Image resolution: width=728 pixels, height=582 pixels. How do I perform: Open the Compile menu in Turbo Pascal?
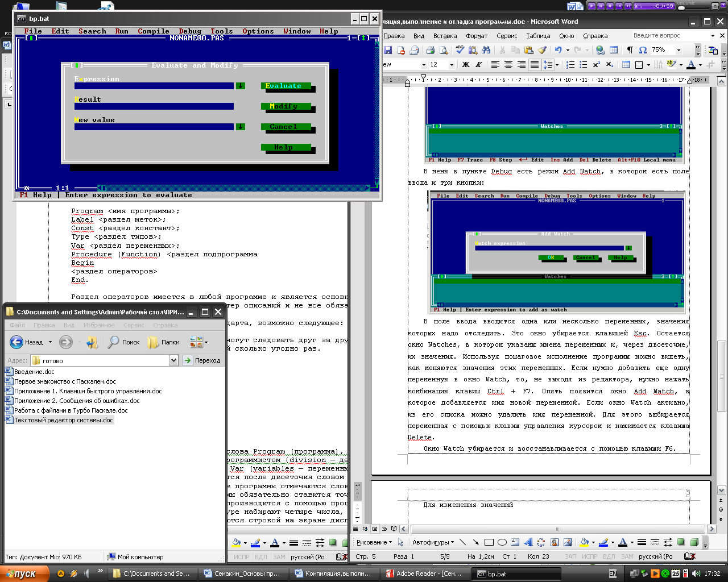click(x=154, y=31)
